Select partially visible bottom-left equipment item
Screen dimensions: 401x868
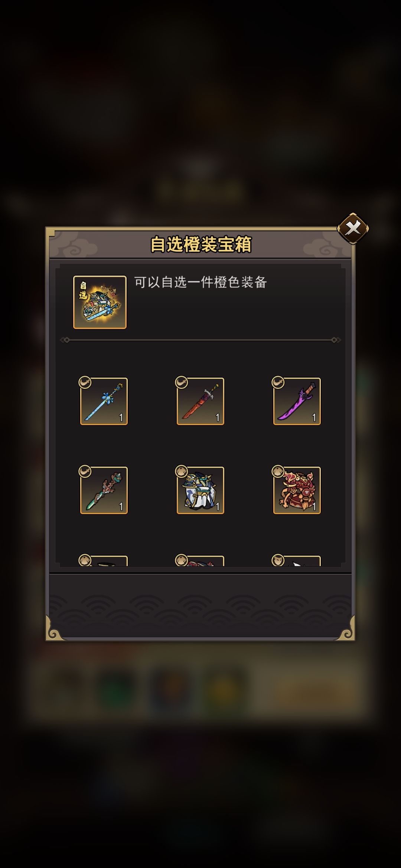104,561
